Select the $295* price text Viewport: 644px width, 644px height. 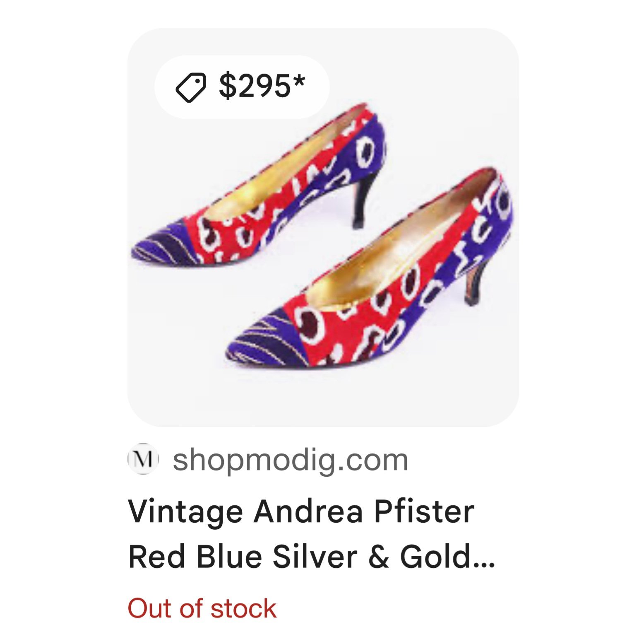tap(262, 86)
